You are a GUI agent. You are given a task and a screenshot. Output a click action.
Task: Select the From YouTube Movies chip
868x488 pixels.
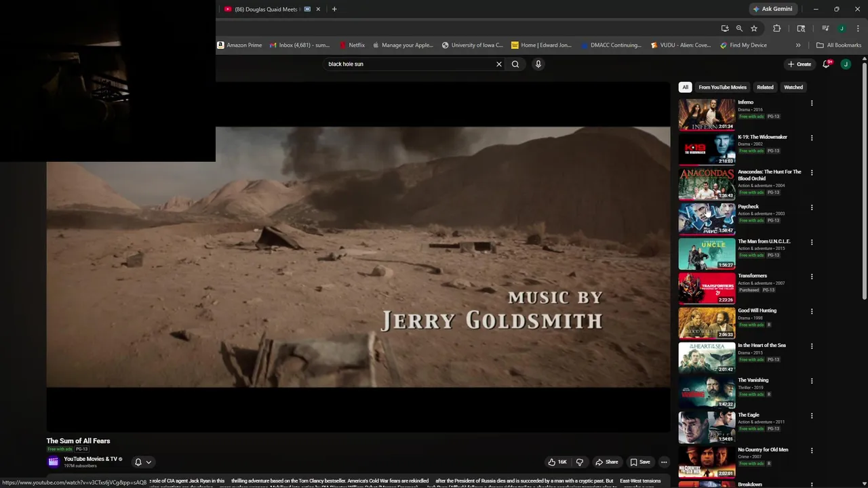tap(722, 87)
